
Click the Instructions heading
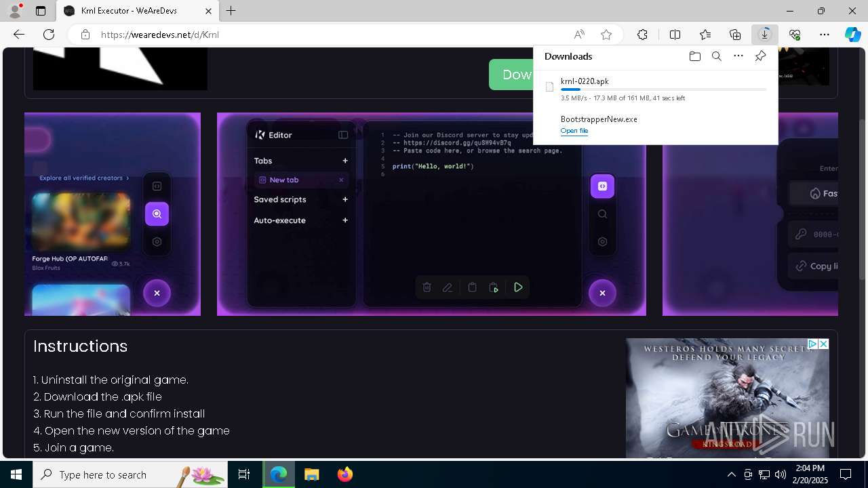pos(80,346)
